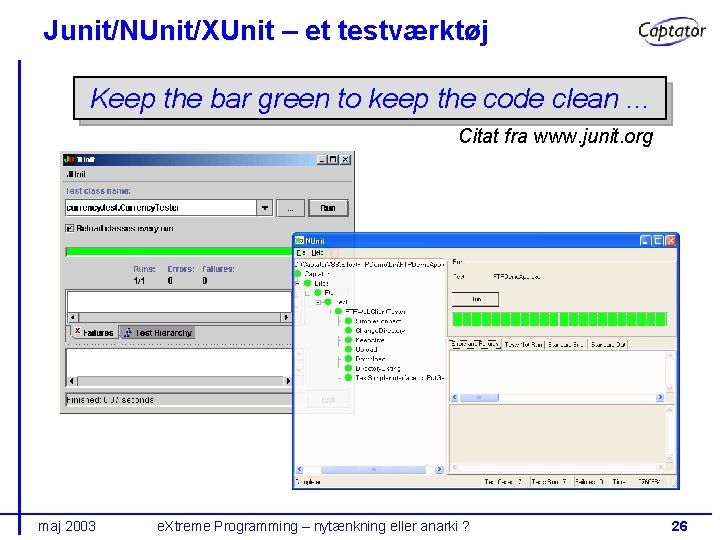Click right arrow of JUnit failure list scrollbar
This screenshot has height=540, width=720.
[x=286, y=317]
